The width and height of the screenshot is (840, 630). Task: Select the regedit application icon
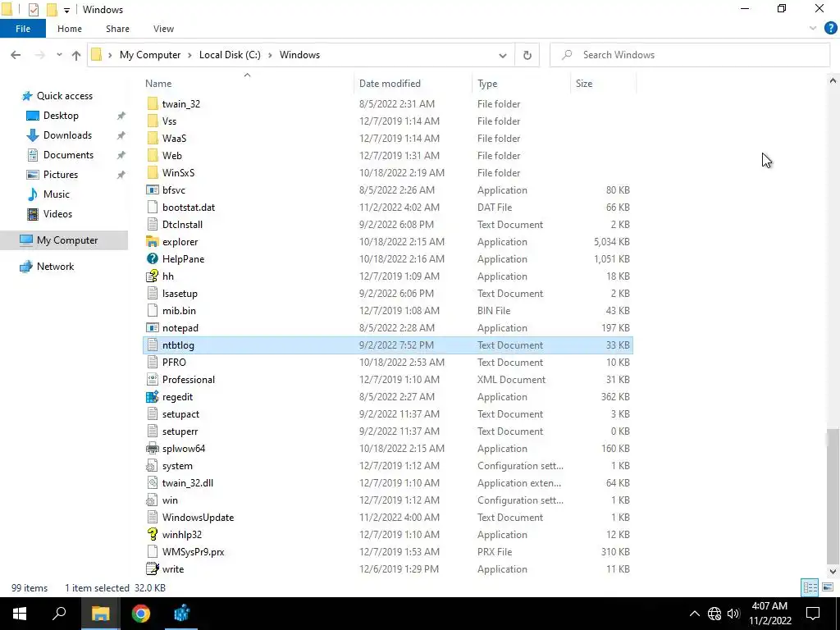pos(153,397)
